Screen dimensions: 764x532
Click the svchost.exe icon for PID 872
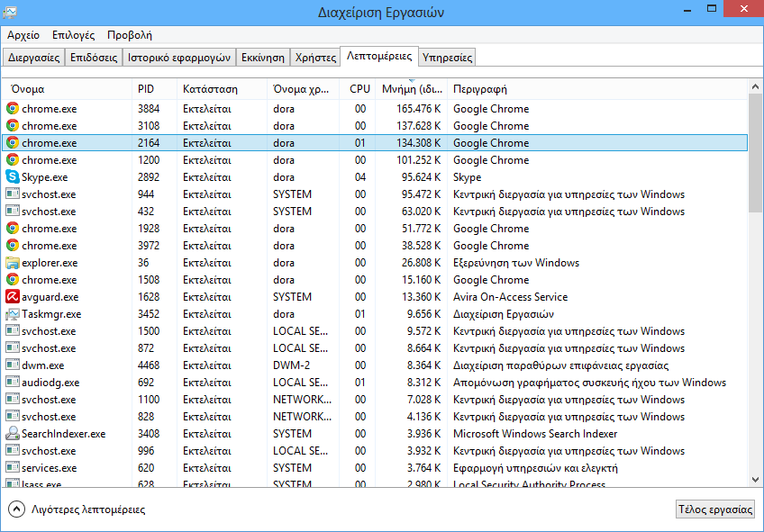point(13,347)
